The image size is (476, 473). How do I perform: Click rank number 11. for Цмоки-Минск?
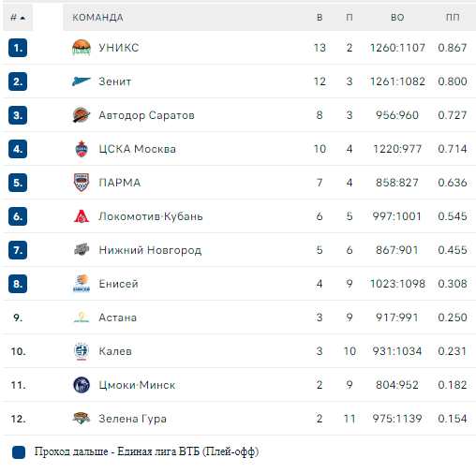click(x=18, y=385)
